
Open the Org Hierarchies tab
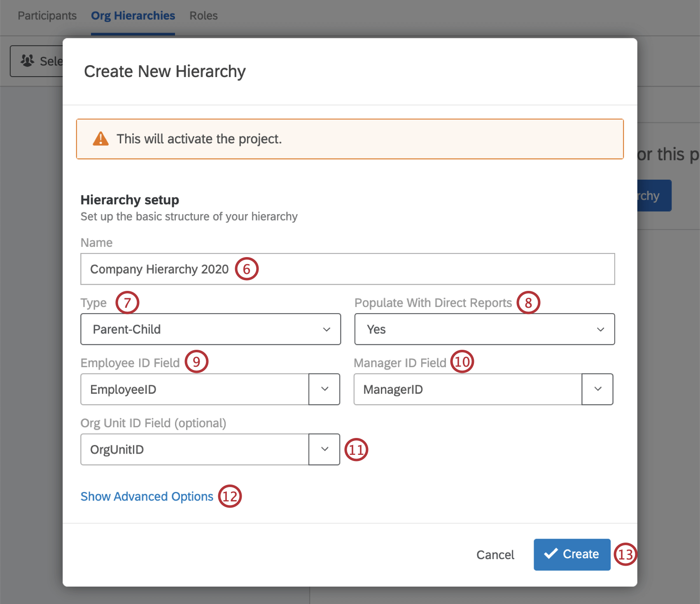pos(133,16)
